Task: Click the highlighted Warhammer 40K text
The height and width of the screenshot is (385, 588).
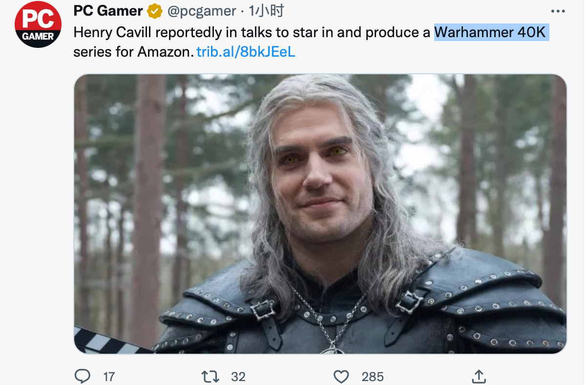Action: pos(491,32)
